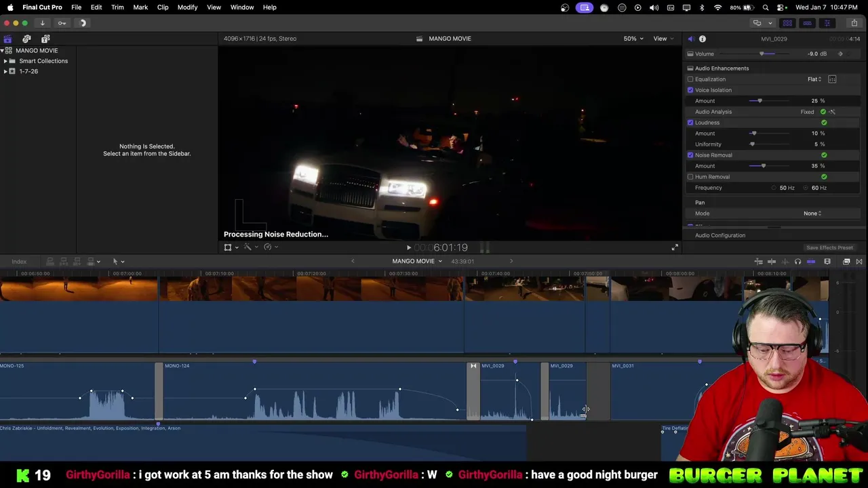Adjust the Volume slider
The image size is (868, 488).
coord(762,54)
